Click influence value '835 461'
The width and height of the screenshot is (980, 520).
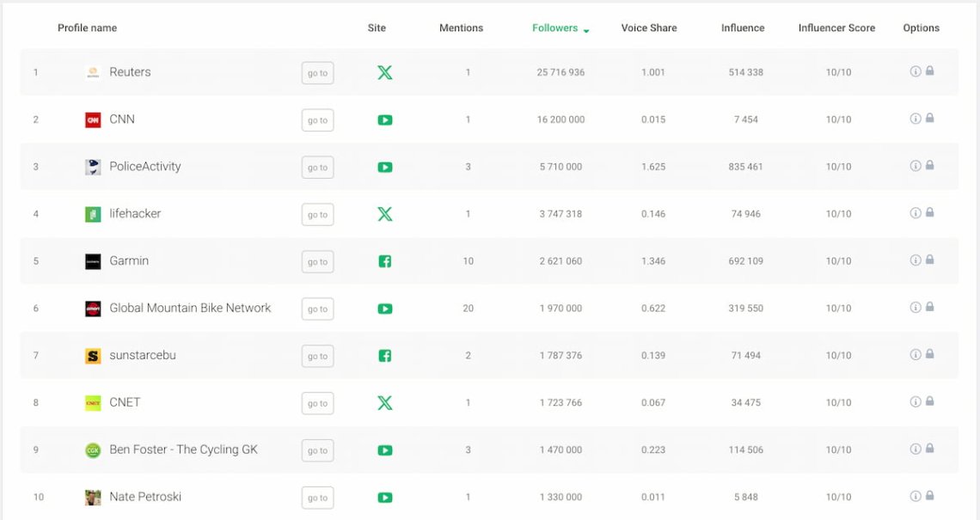coord(745,167)
